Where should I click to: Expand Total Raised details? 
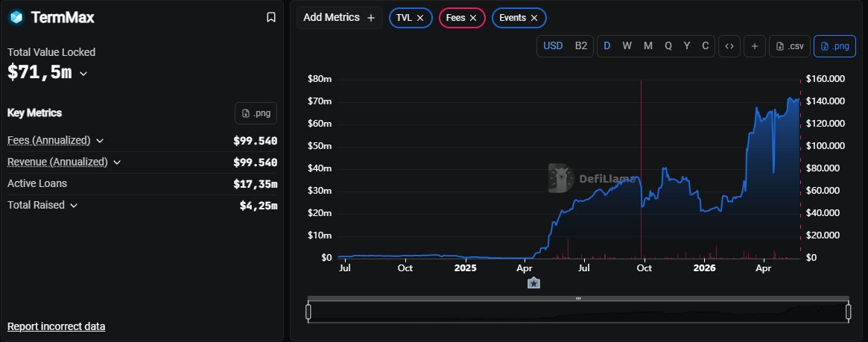coord(74,206)
